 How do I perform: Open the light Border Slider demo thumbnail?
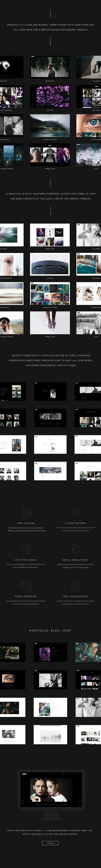pyautogui.click(x=50, y=235)
